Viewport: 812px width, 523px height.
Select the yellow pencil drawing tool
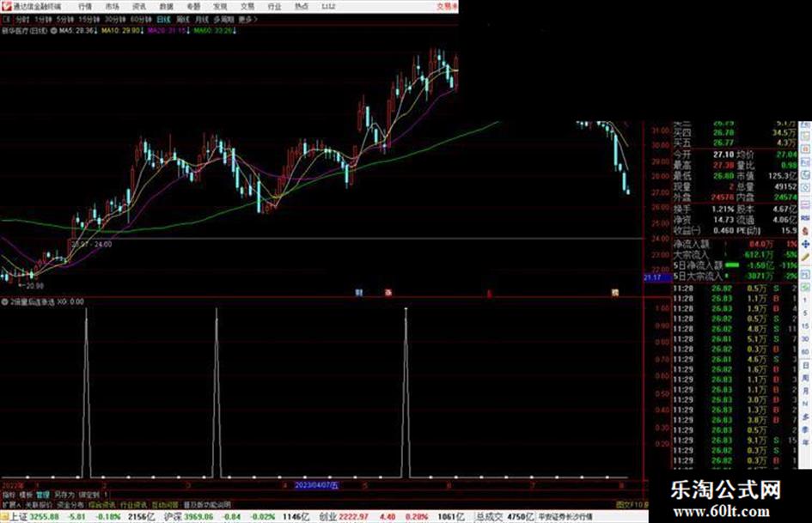click(x=805, y=258)
